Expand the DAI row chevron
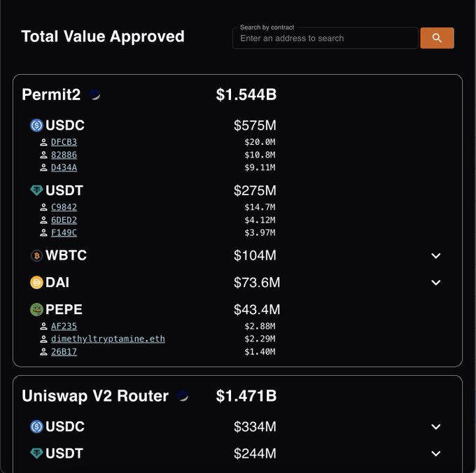Image resolution: width=476 pixels, height=473 pixels. pyautogui.click(x=435, y=283)
